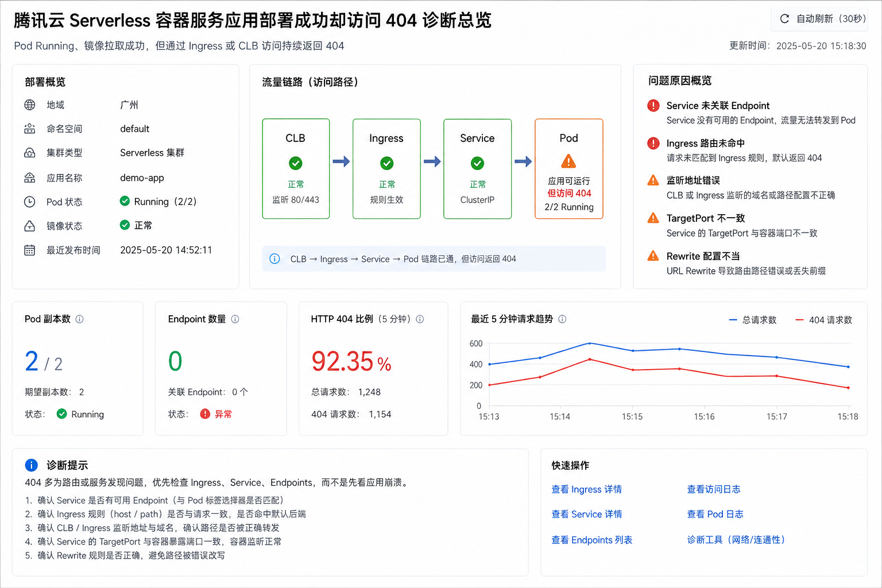Click the TargetPort 不一致 cause title

tap(706, 218)
